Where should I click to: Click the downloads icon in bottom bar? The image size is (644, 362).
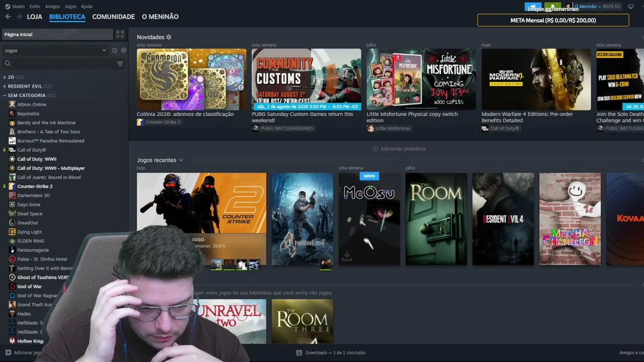click(299, 353)
